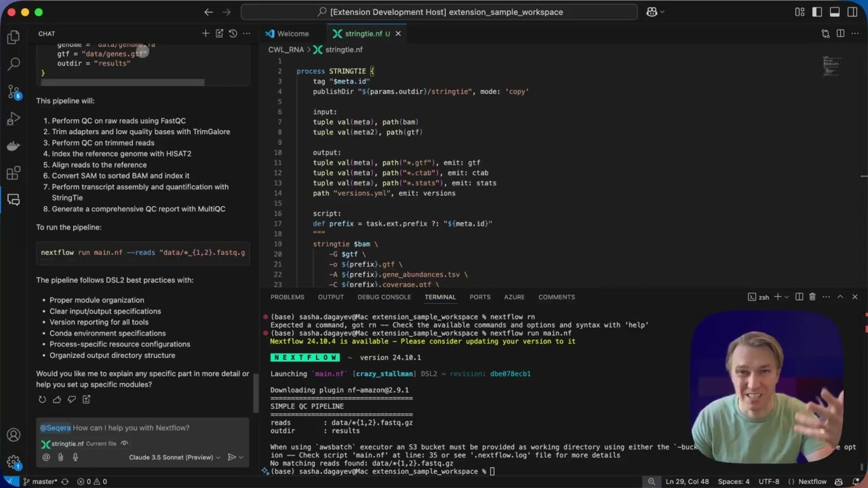Image resolution: width=868 pixels, height=488 pixels.
Task: Click the command center search field
Action: point(439,12)
